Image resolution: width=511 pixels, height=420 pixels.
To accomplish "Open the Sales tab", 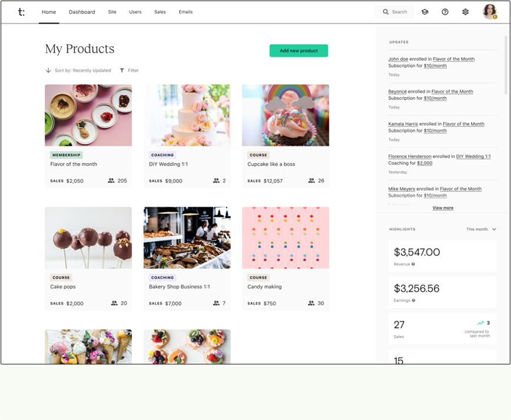I will coord(160,12).
